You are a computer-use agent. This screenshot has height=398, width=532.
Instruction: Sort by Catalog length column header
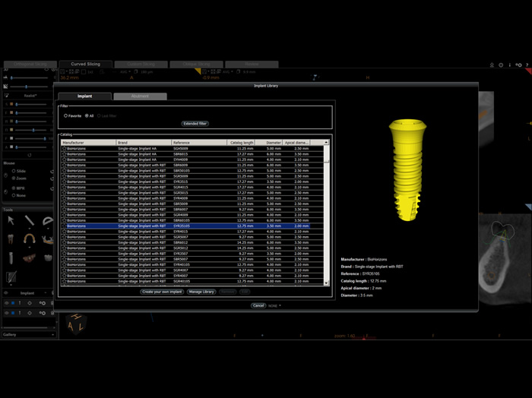click(x=241, y=143)
